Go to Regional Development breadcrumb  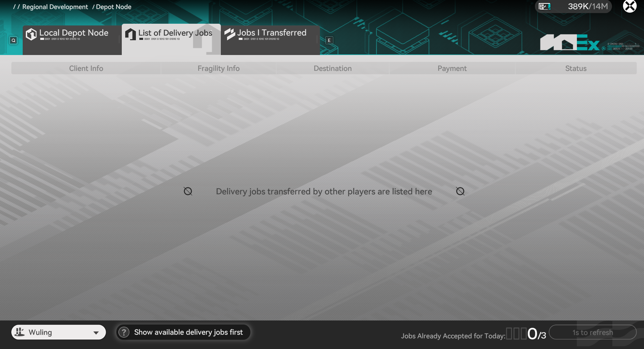pyautogui.click(x=55, y=7)
